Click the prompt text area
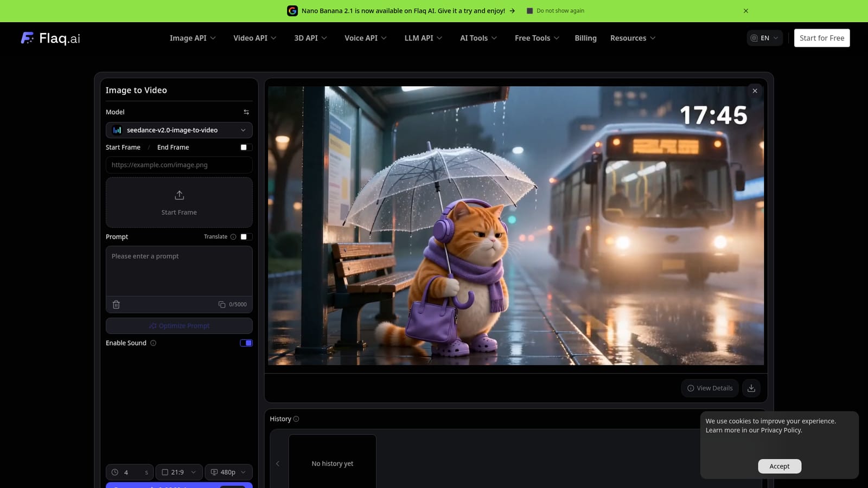 179,271
